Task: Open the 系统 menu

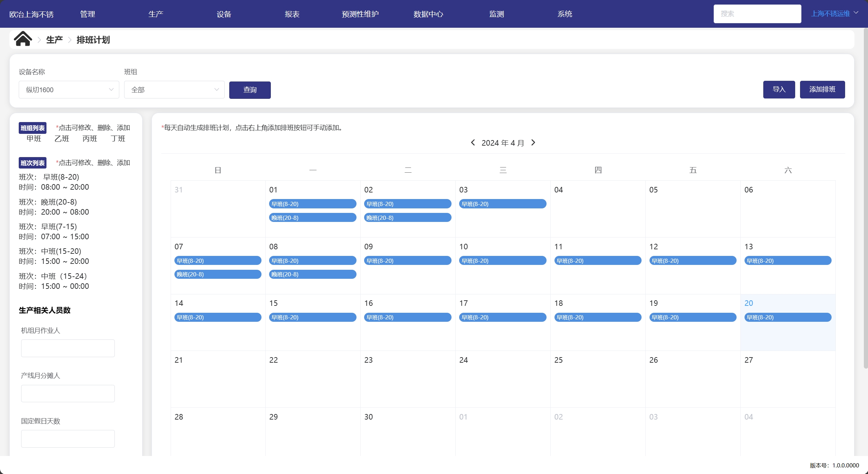Action: (x=565, y=14)
